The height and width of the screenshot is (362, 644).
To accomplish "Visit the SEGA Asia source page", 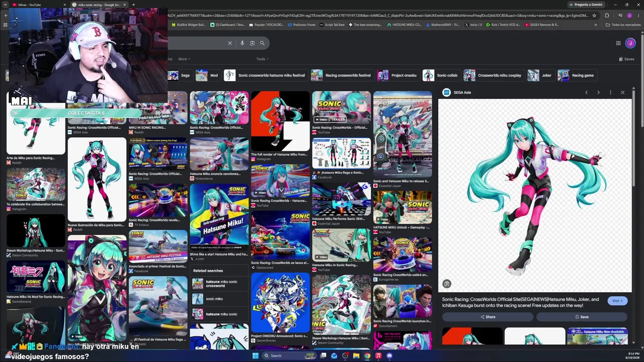I will point(617,301).
